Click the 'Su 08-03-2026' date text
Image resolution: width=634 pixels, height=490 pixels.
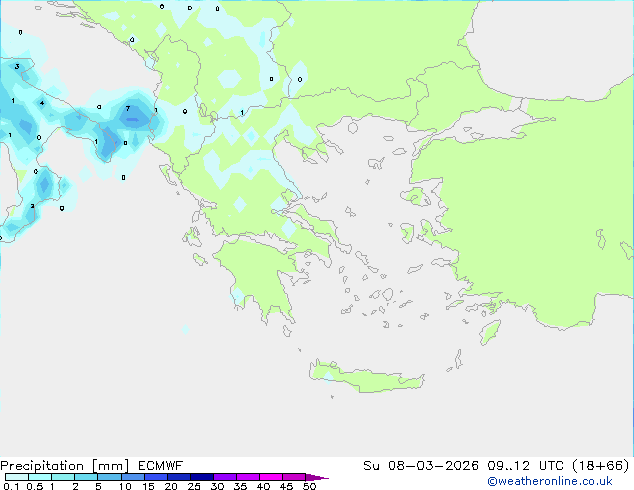pyautogui.click(x=421, y=466)
